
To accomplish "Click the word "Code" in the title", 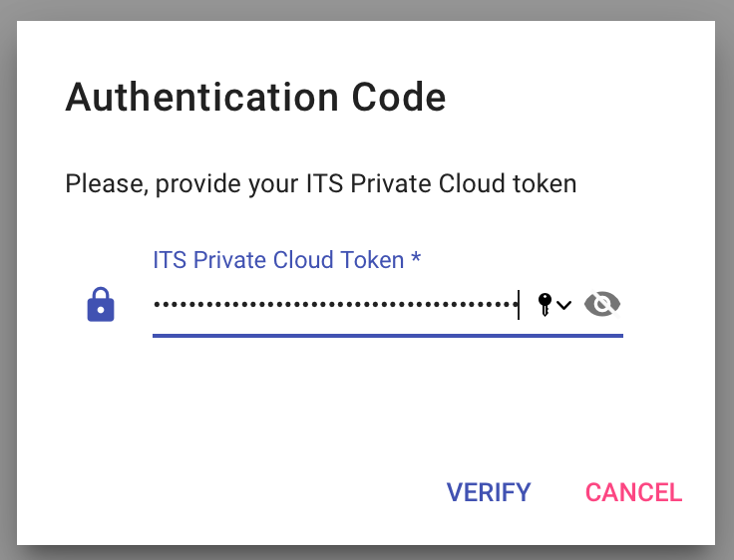I will click(x=398, y=97).
